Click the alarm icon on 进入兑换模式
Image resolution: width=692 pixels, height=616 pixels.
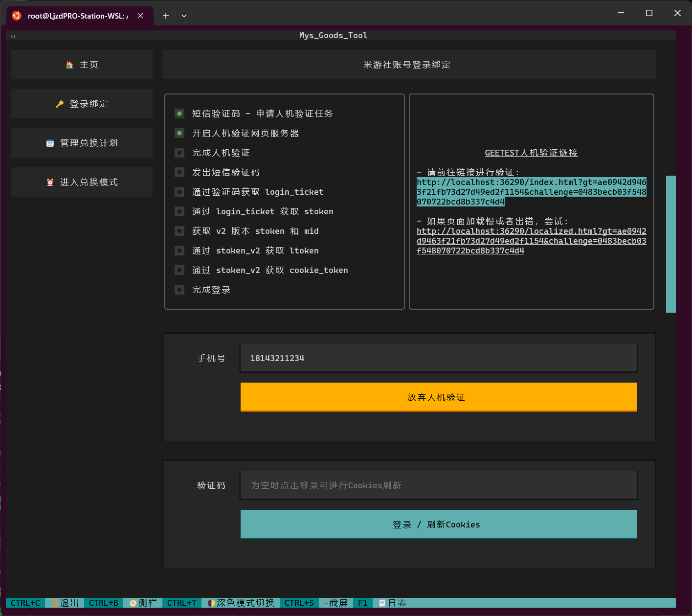tap(49, 182)
